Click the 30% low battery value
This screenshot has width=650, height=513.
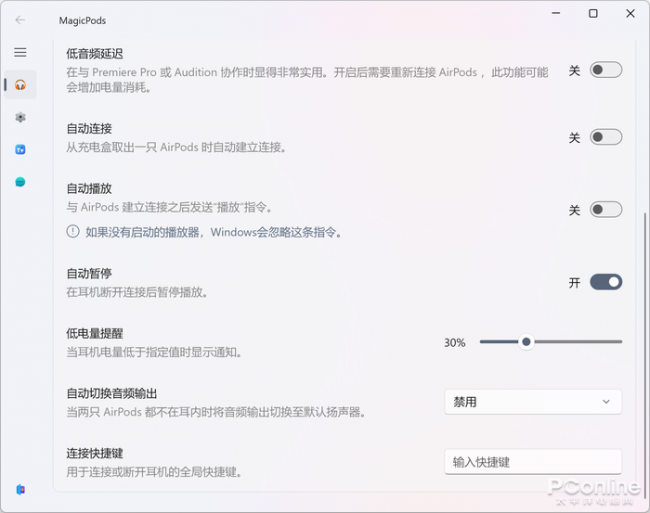tap(455, 343)
